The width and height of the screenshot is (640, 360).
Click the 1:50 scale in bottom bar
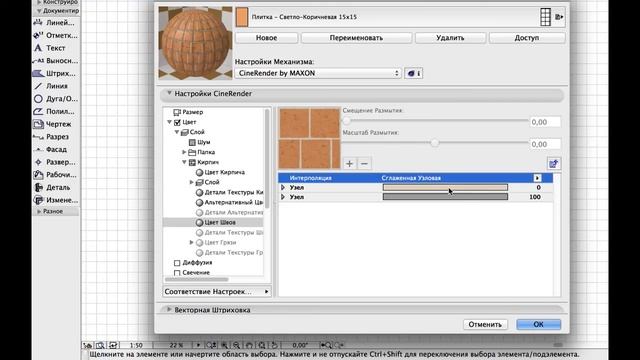136,345
